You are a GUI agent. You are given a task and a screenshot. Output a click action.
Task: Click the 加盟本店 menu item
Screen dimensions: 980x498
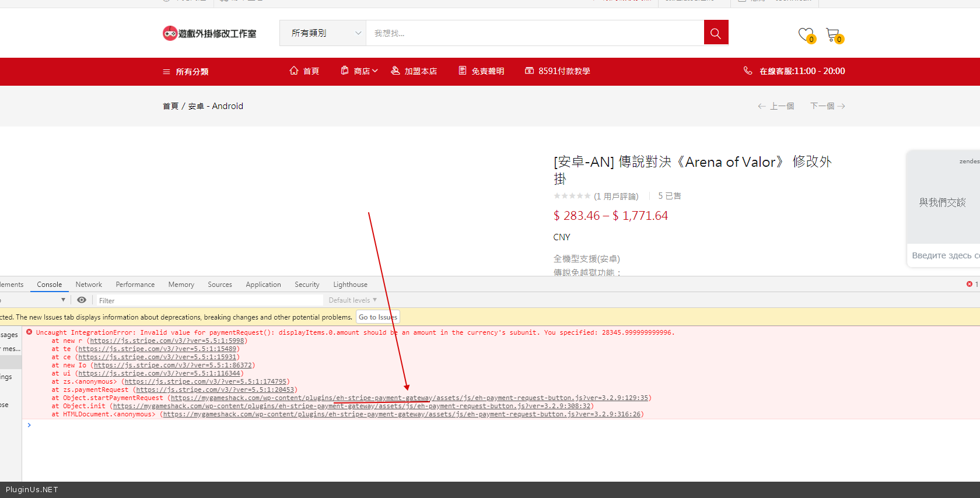414,71
